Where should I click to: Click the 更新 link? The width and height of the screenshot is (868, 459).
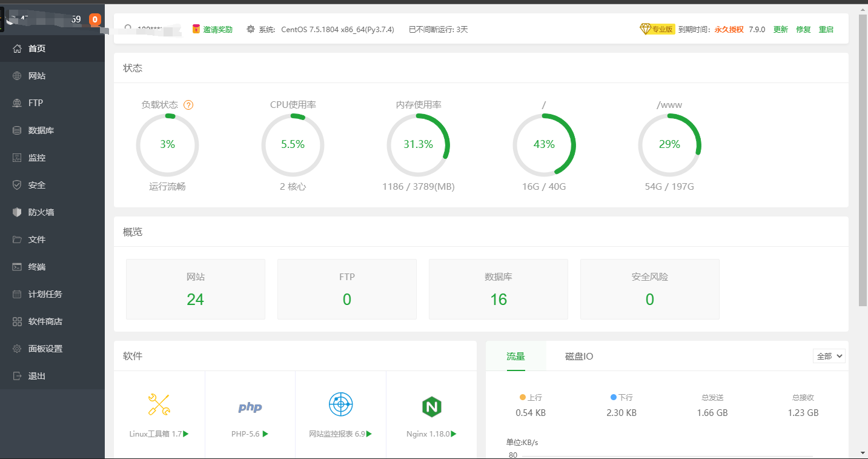(x=781, y=29)
